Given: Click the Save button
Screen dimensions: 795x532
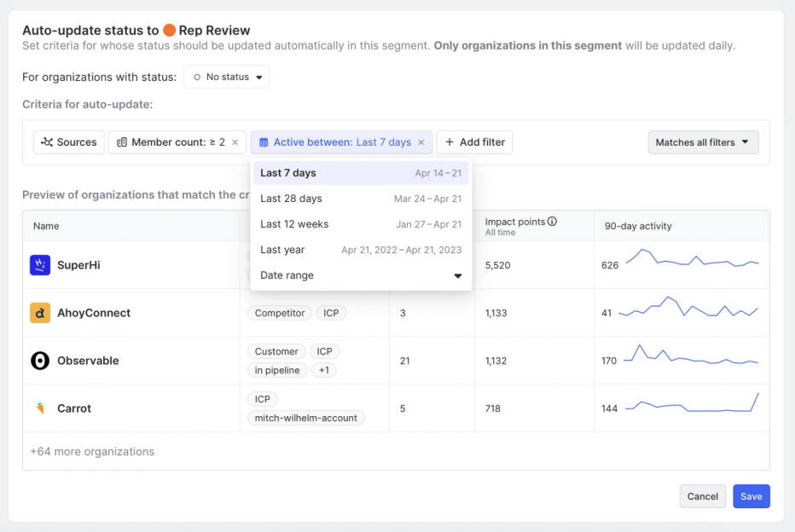Looking at the screenshot, I should pyautogui.click(x=751, y=495).
